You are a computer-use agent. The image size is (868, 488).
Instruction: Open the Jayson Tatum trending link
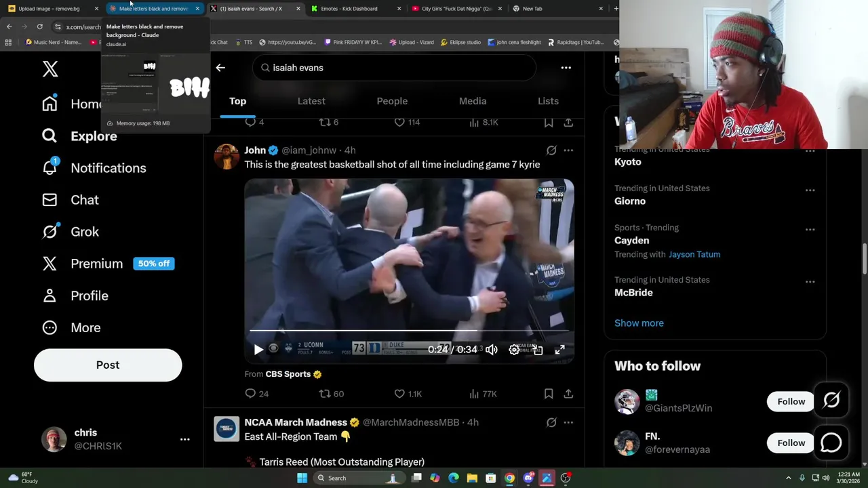tap(694, 254)
